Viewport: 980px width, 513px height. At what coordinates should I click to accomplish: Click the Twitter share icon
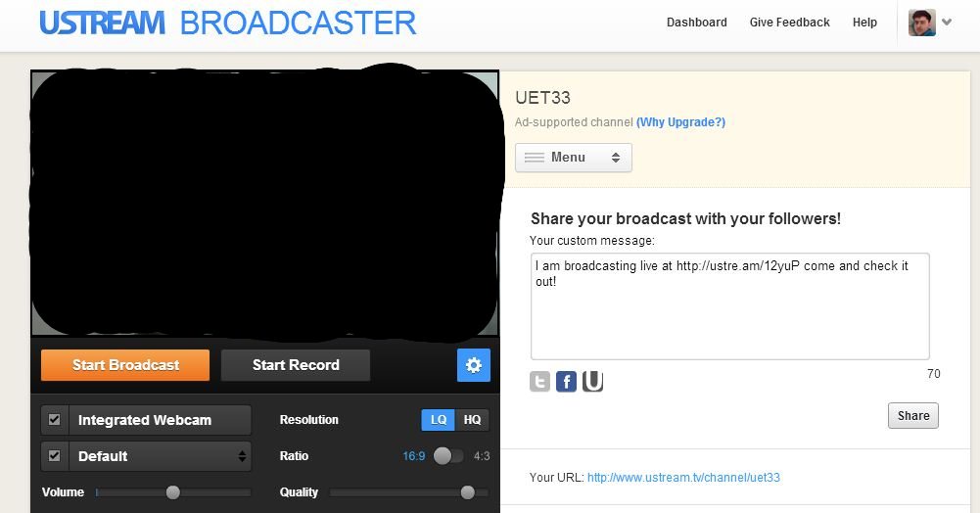click(539, 382)
